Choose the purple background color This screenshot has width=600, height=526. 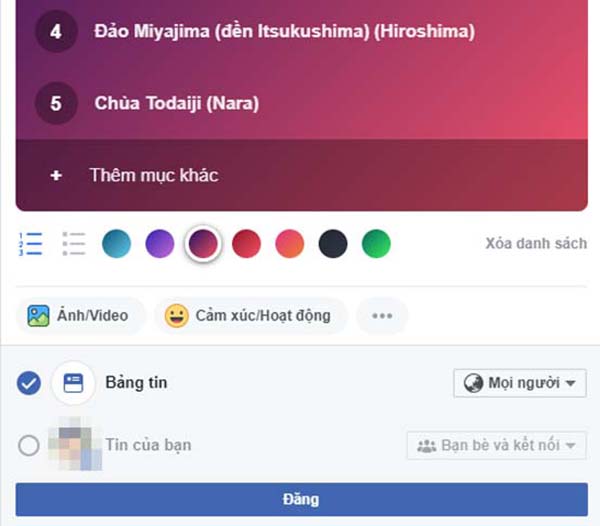pos(160,244)
